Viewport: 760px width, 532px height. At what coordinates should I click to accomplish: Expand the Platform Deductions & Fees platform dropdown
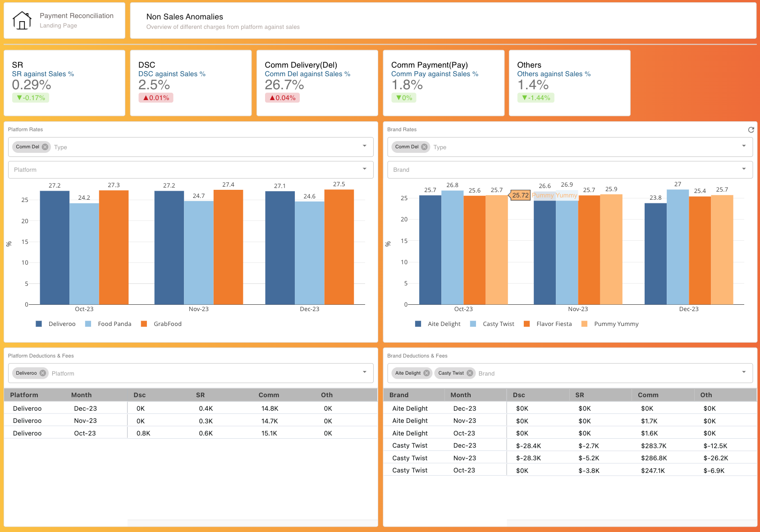pyautogui.click(x=364, y=372)
